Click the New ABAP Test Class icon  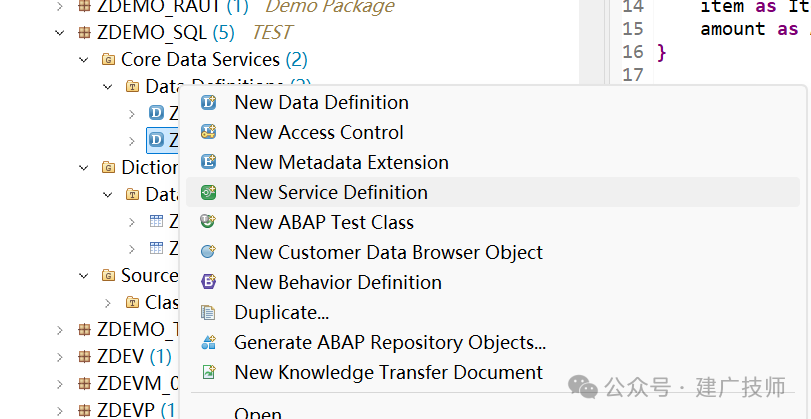click(x=208, y=222)
